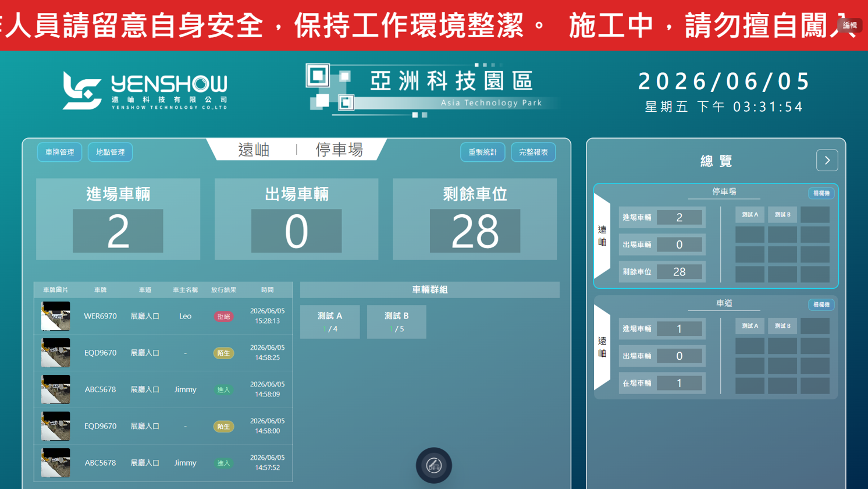Click the 車道 column header in the table

145,290
